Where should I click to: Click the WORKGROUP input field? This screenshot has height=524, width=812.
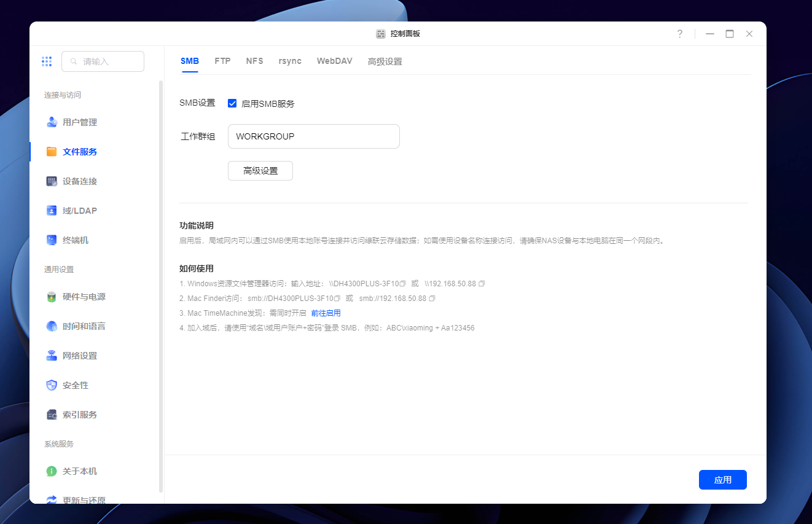pyautogui.click(x=314, y=136)
